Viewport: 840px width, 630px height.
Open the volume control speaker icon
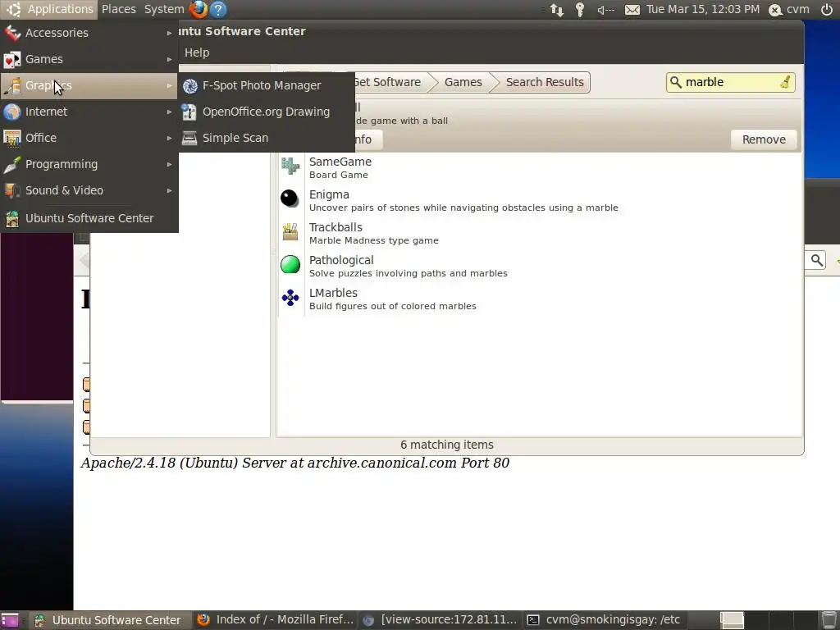(606, 10)
